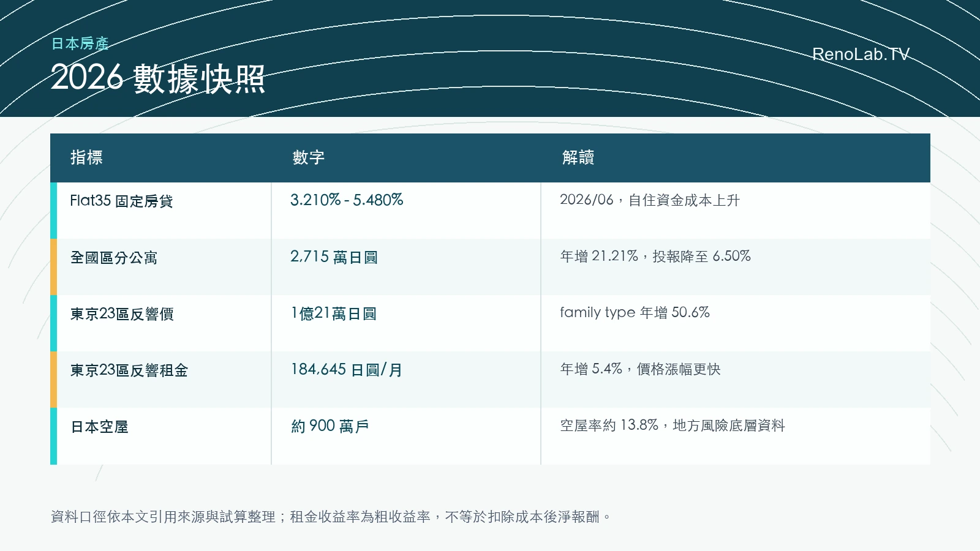This screenshot has width=980, height=551.
Task: Click the family type 年增 50.6% note
Action: click(635, 312)
